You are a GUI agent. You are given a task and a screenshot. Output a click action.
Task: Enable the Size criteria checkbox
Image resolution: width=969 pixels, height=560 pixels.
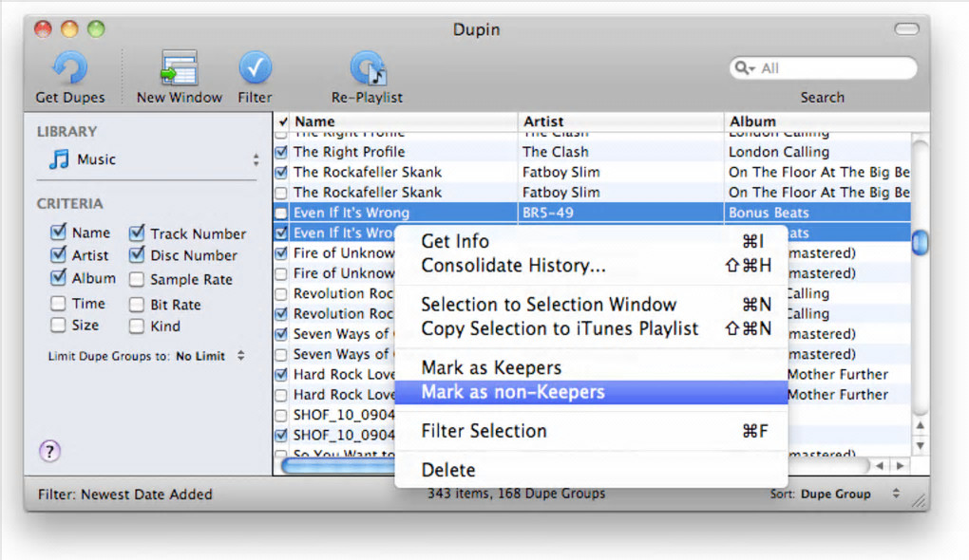[58, 325]
